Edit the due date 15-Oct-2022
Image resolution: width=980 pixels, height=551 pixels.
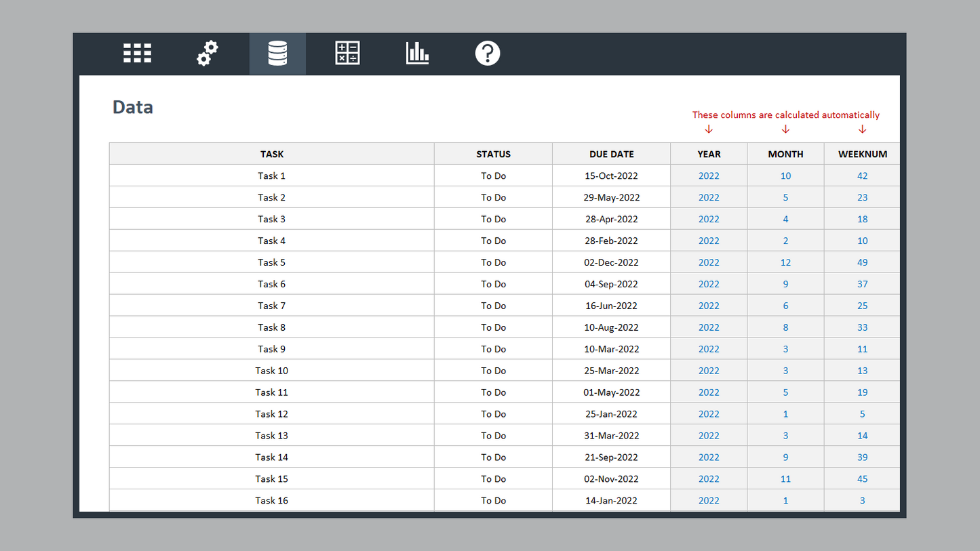click(611, 176)
